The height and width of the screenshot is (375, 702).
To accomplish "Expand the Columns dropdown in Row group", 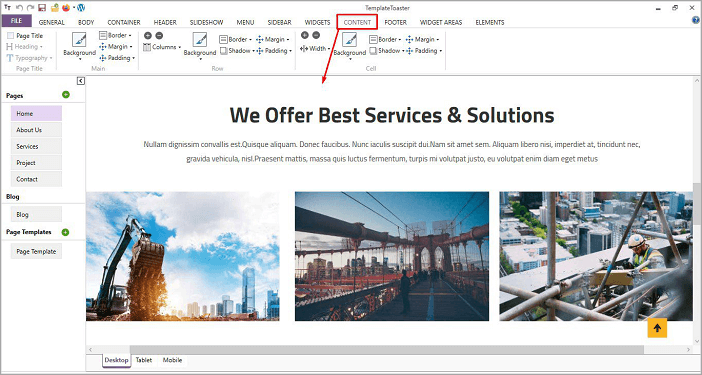I will click(x=162, y=47).
